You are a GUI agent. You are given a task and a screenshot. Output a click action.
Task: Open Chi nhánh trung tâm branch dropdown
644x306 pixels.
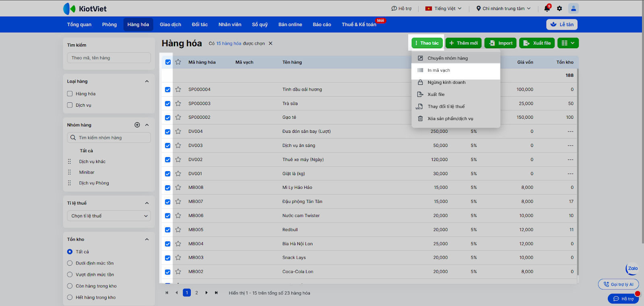pyautogui.click(x=504, y=8)
